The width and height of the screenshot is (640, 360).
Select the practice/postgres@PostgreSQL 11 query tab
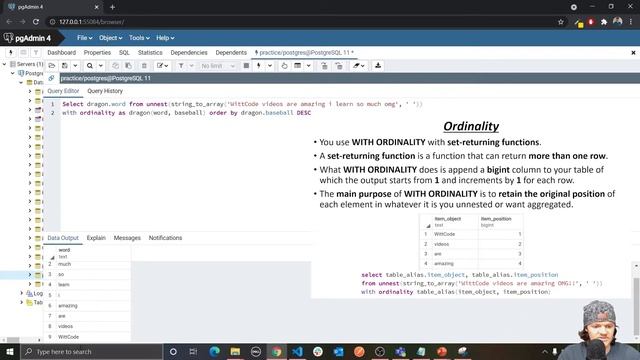click(304, 53)
